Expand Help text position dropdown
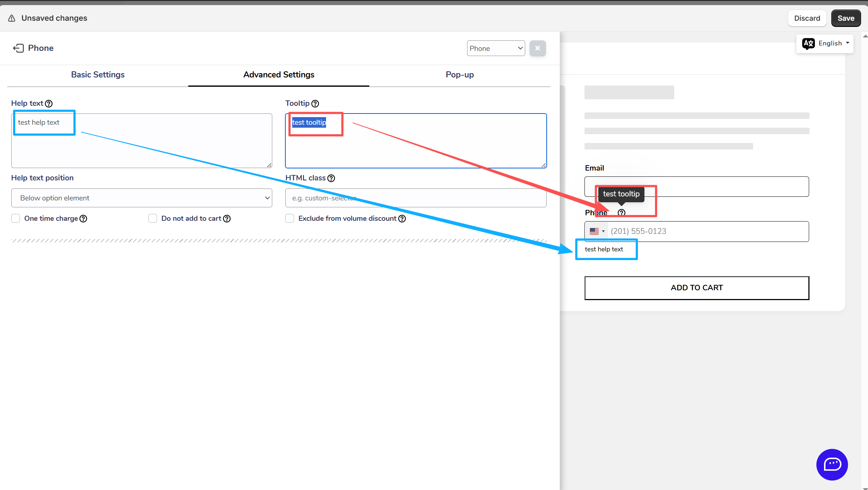The image size is (868, 490). (142, 198)
